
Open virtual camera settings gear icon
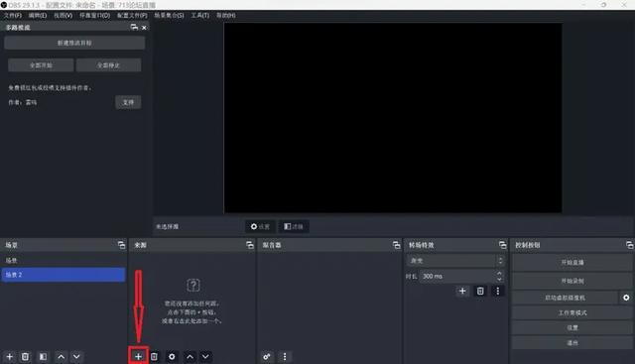(x=626, y=298)
